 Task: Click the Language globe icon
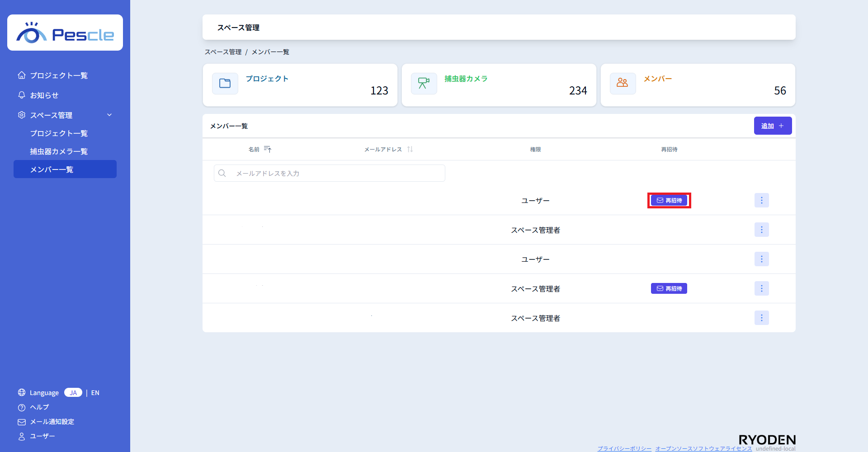tap(22, 392)
